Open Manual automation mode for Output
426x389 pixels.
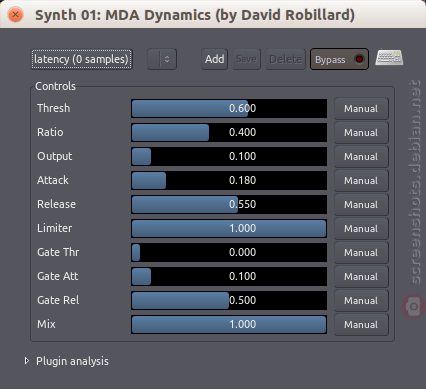pyautogui.click(x=361, y=157)
